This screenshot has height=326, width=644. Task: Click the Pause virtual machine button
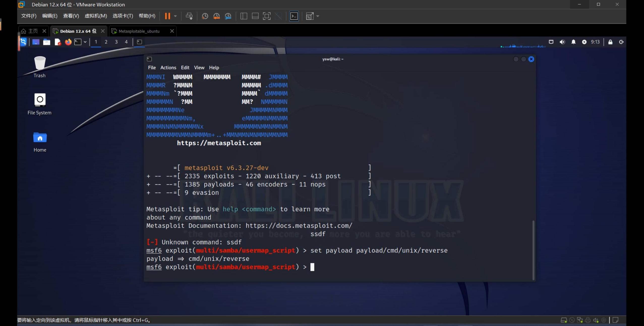point(167,16)
